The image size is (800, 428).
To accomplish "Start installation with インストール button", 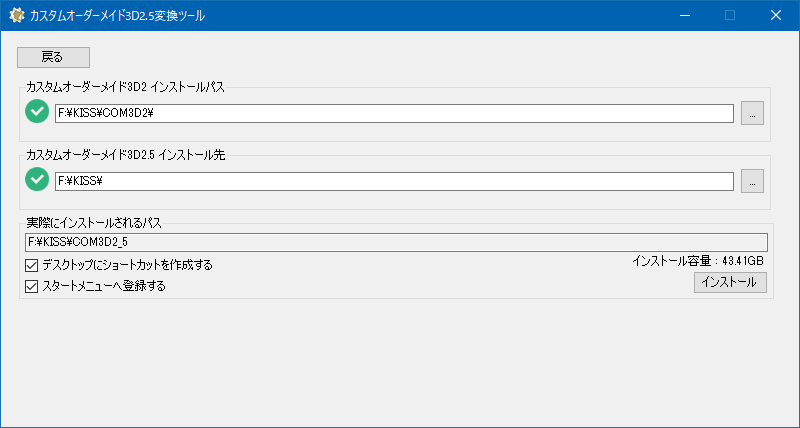I will click(730, 283).
